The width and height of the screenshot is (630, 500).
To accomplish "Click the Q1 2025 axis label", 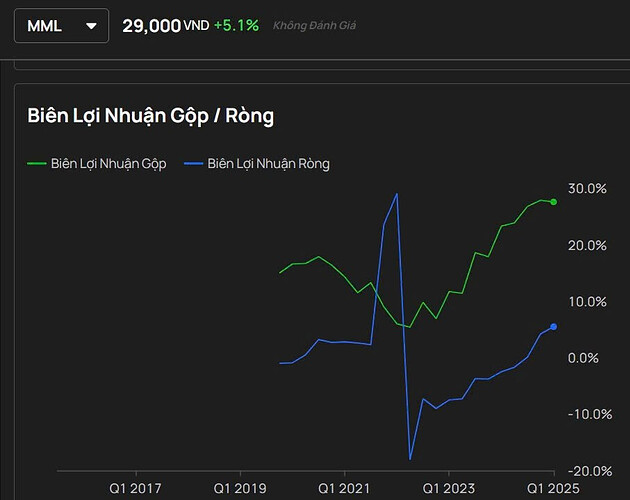I will [x=553, y=489].
